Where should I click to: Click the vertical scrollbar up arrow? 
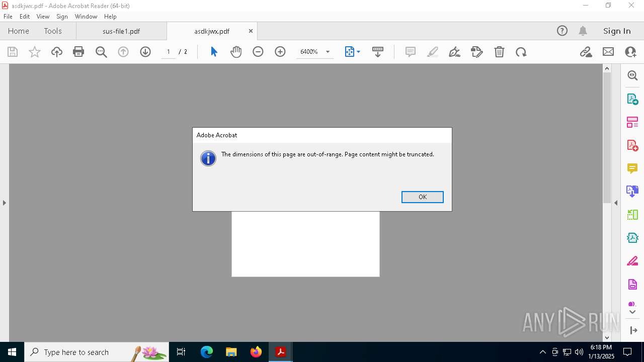[x=607, y=68]
